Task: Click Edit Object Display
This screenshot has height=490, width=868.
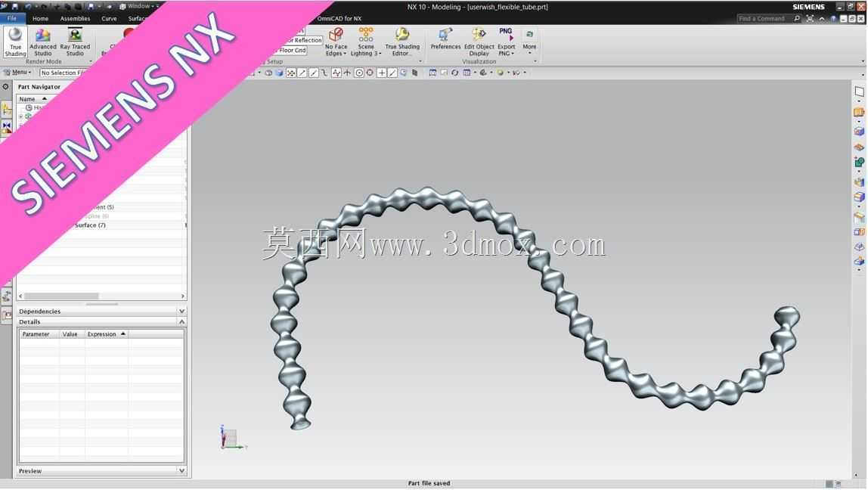Action: (x=479, y=42)
